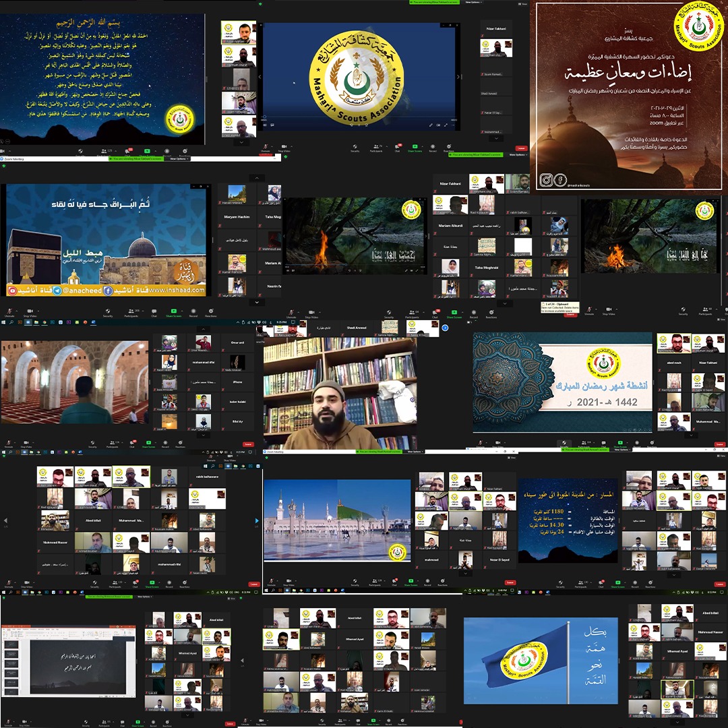Click Record icon below the Mashari logo video
The height and width of the screenshot is (728, 728).
click(432, 146)
